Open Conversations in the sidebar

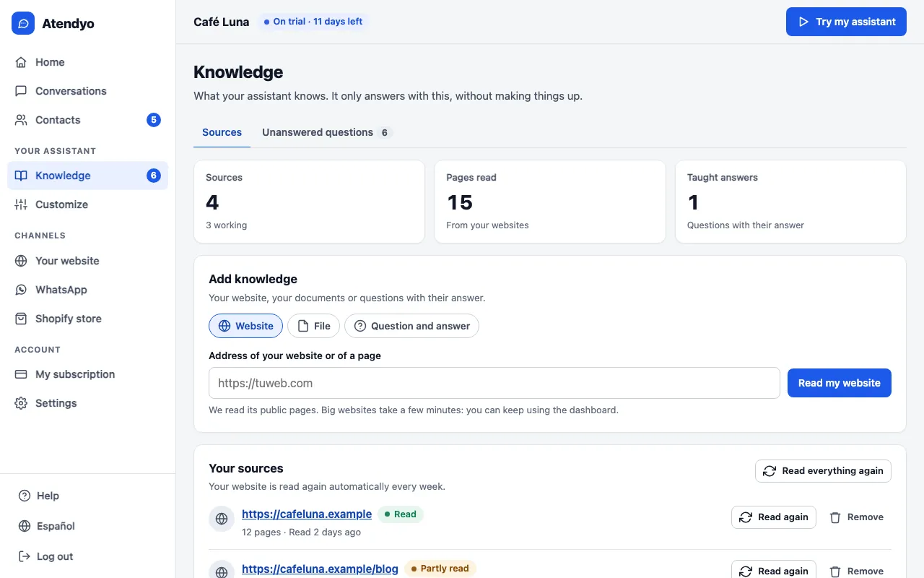[x=87, y=91]
